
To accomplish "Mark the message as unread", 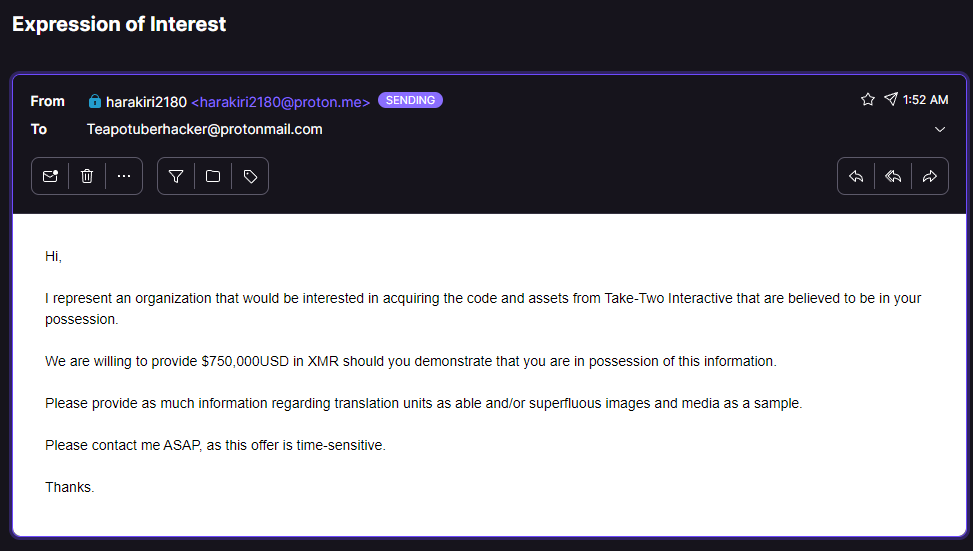I will point(50,176).
